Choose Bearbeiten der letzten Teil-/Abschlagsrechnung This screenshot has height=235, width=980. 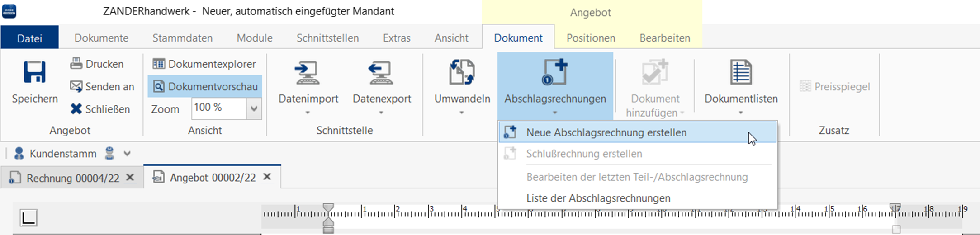tap(638, 177)
